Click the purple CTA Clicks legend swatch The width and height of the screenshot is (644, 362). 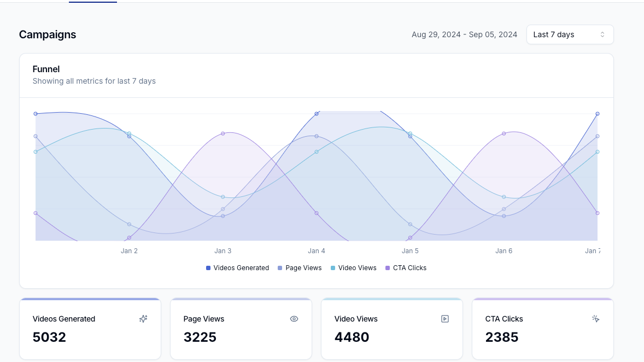(388, 268)
